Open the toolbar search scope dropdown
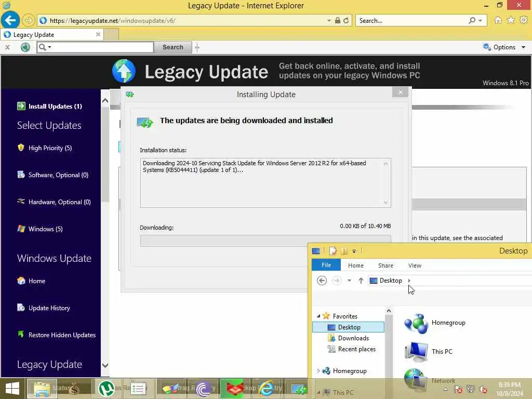 49,47
